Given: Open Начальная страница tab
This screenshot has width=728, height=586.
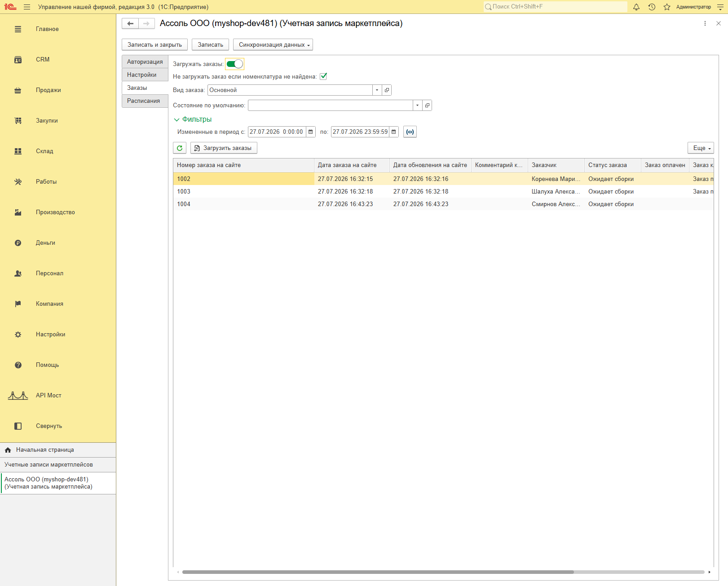Looking at the screenshot, I should click(x=58, y=450).
